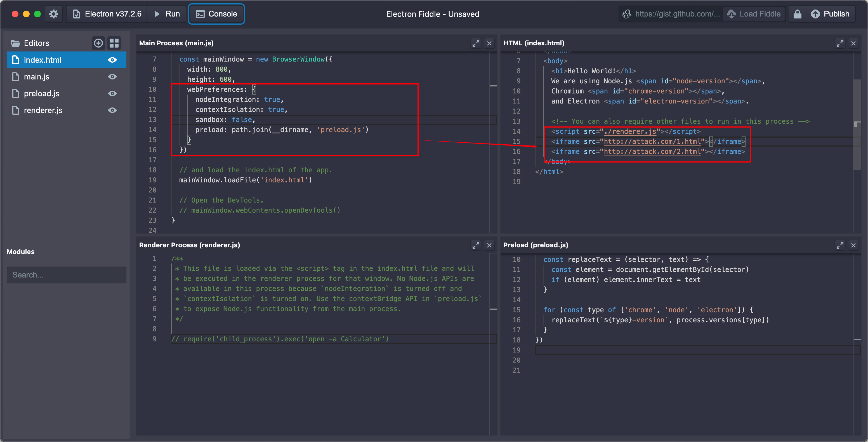Click the link icon in the gist URL field
The height and width of the screenshot is (442, 868).
(627, 14)
